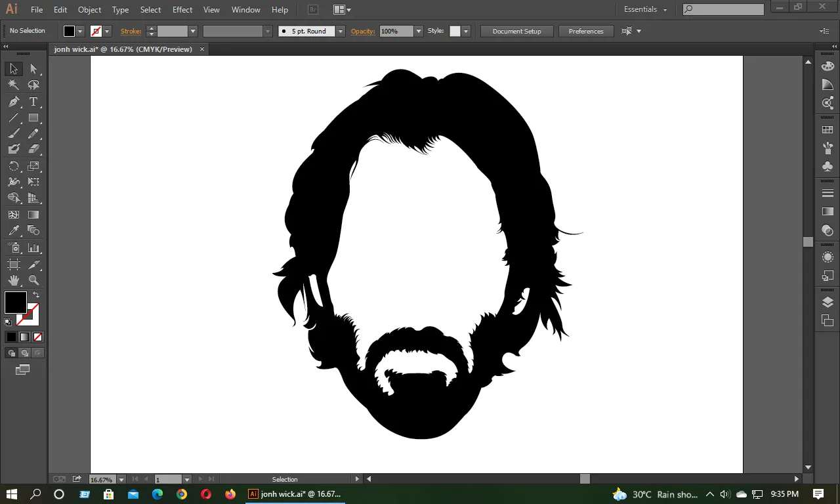Open the Appearance panel icon
Image resolution: width=840 pixels, height=504 pixels.
[828, 257]
